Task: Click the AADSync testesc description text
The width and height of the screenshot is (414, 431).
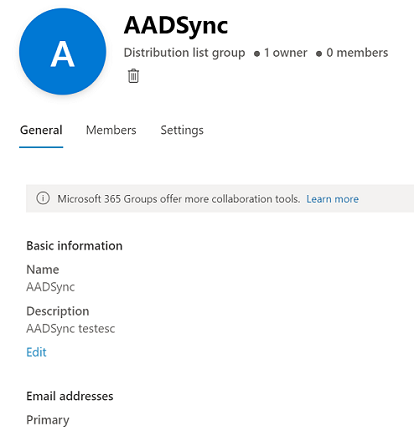Action: click(x=71, y=329)
